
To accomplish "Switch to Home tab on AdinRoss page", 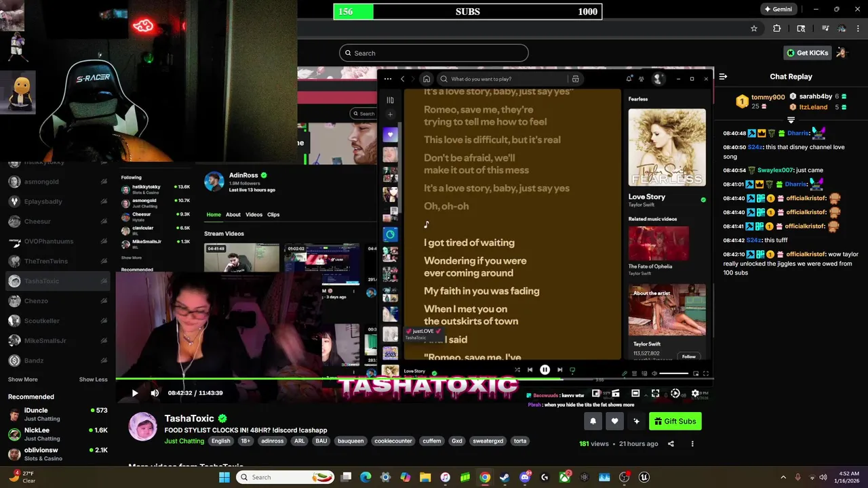I will tap(214, 215).
